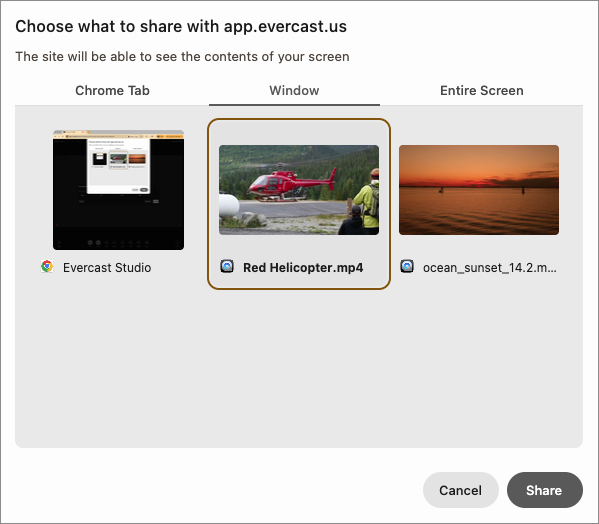Switch to the Chrome Tab tab
The image size is (599, 524).
(x=112, y=91)
